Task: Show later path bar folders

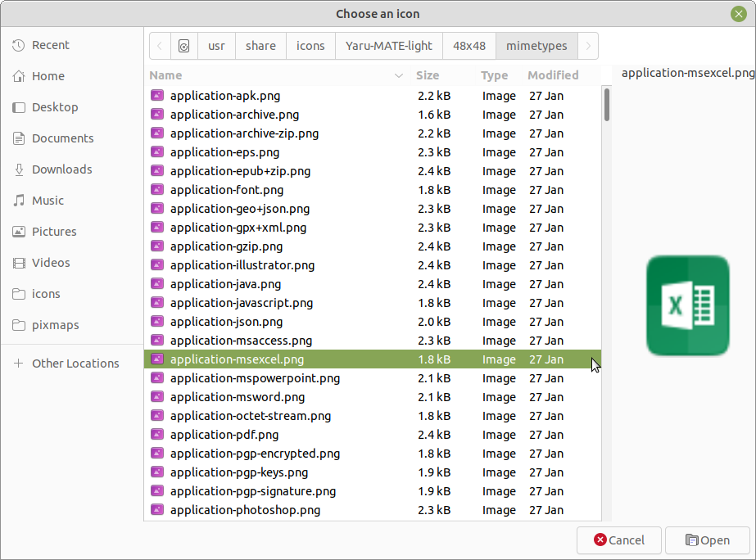Action: (x=588, y=46)
